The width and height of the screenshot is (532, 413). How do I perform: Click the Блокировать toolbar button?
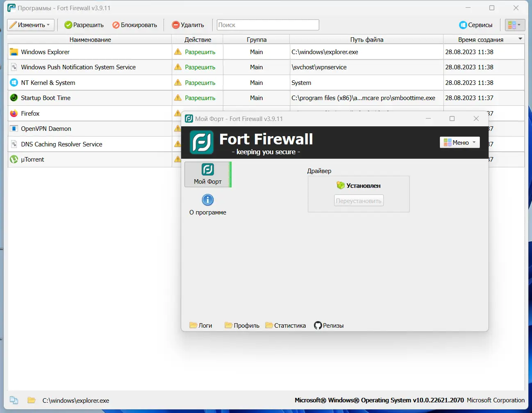click(x=135, y=25)
